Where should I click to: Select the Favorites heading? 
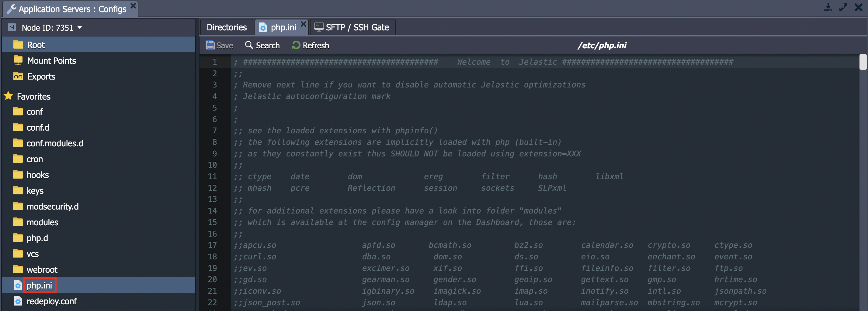pos(34,97)
